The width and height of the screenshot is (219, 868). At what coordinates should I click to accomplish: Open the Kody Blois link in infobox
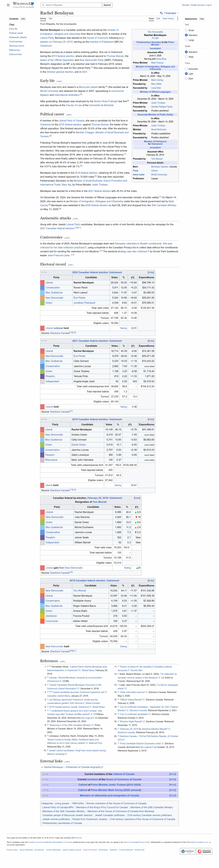tap(161, 59)
